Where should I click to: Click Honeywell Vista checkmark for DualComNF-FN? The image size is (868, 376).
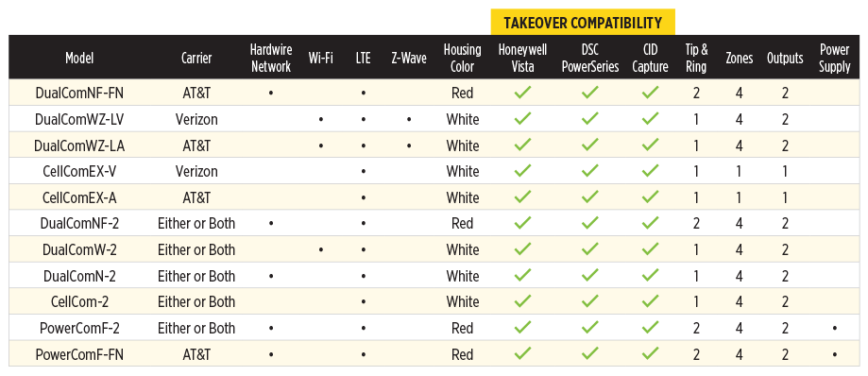coord(522,92)
